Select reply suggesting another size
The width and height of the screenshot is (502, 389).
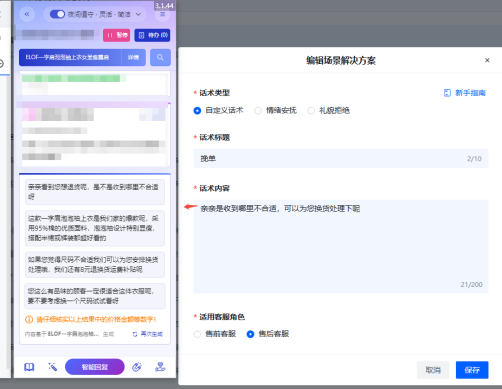(95, 296)
